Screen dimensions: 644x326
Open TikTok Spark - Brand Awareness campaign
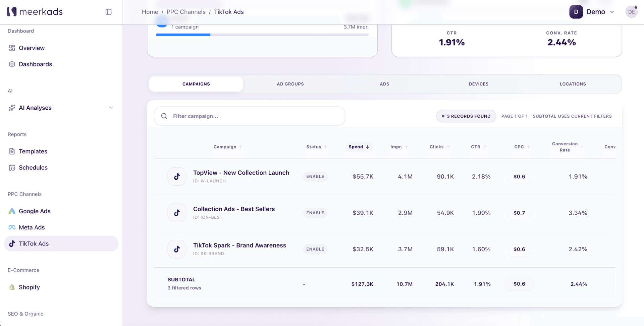[239, 246]
